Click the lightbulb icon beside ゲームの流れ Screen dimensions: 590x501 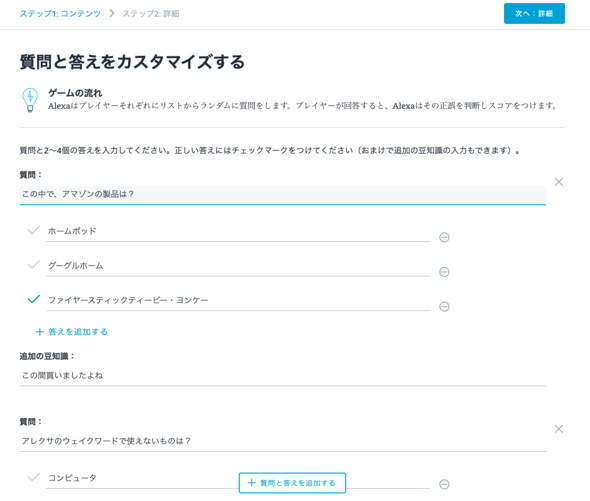pyautogui.click(x=30, y=100)
